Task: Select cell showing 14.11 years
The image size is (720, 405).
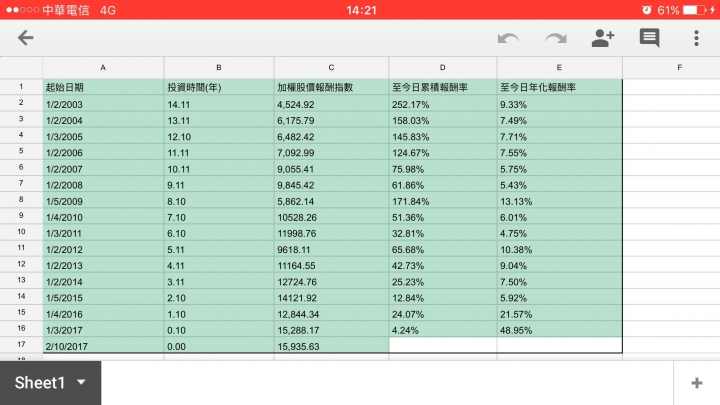Action: (219, 104)
